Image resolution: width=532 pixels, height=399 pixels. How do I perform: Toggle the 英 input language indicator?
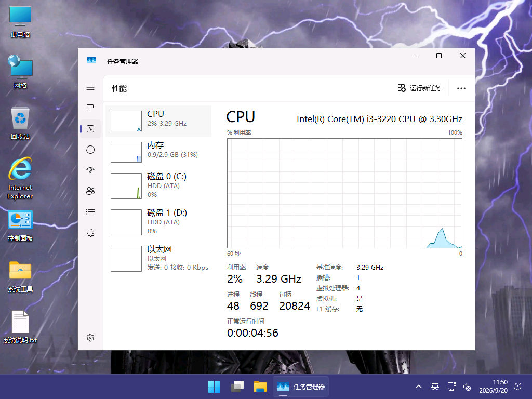pos(435,387)
